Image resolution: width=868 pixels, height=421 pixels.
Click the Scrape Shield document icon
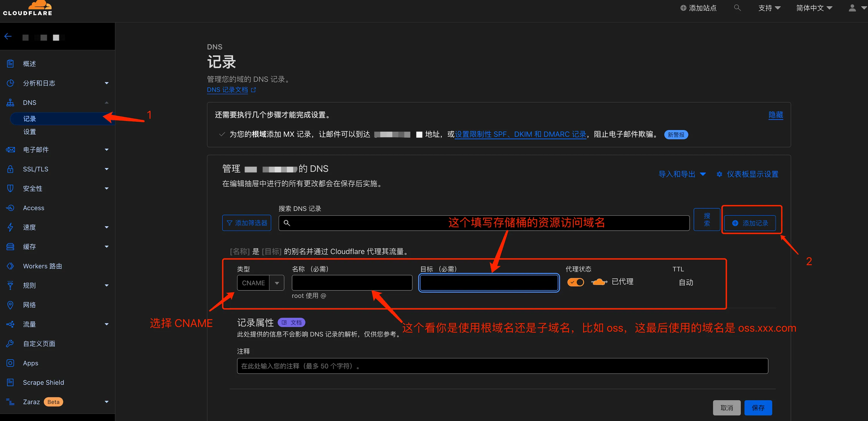coord(10,382)
